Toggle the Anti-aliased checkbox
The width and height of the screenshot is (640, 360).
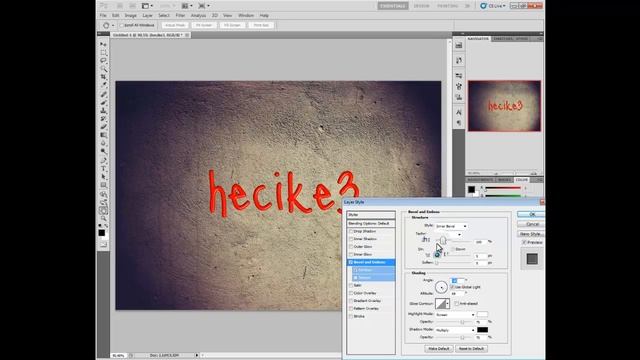coord(456,304)
